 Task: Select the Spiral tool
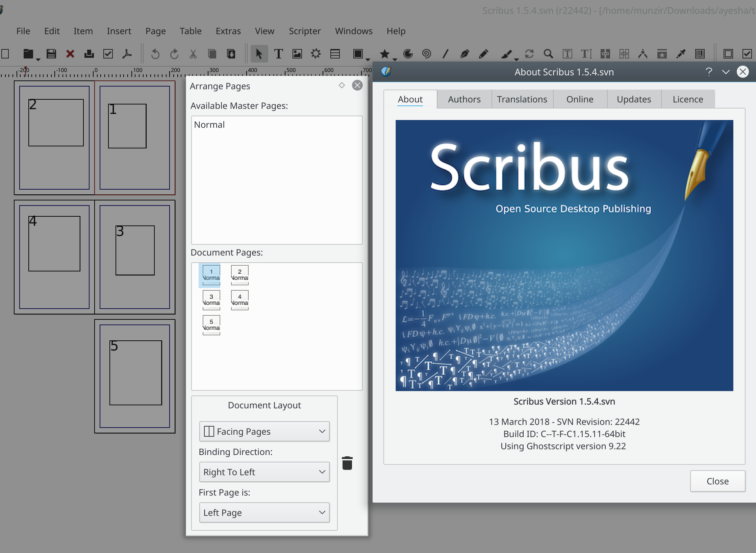[x=427, y=54]
